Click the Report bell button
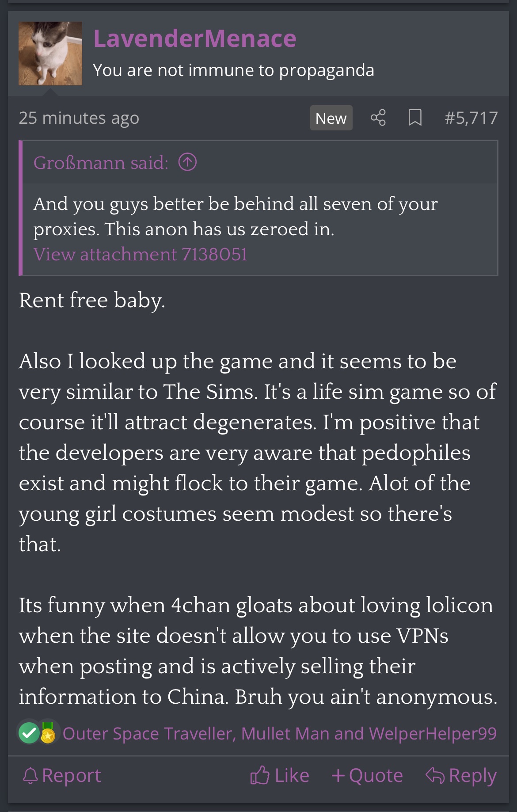Screen dimensions: 517x812 coord(62,775)
